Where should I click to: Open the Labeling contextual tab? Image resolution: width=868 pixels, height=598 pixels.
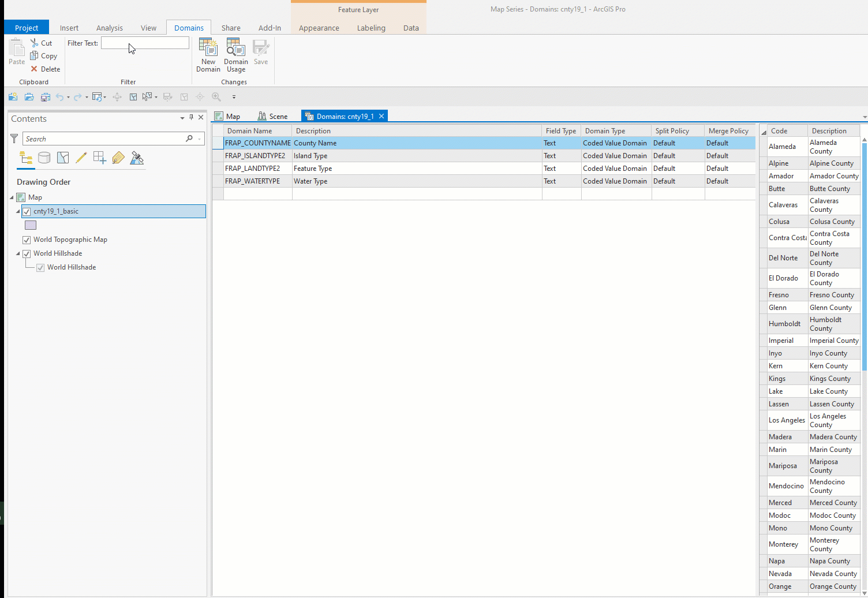[371, 28]
